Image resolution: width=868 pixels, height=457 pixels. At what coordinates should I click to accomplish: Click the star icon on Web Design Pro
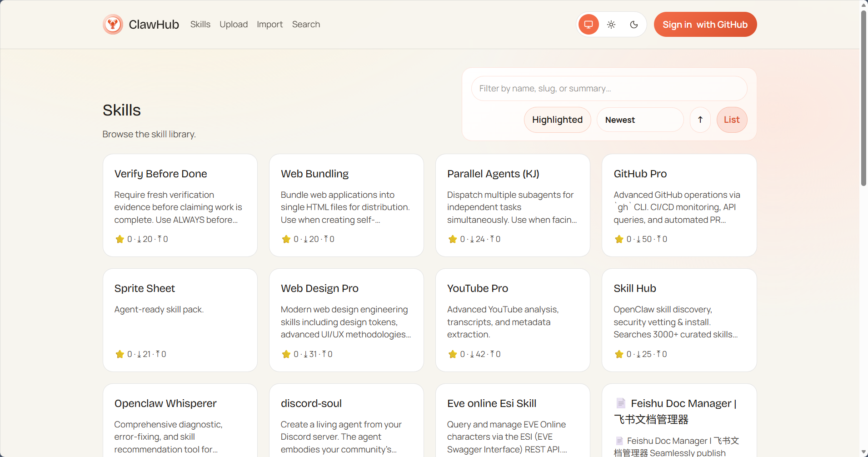(286, 354)
